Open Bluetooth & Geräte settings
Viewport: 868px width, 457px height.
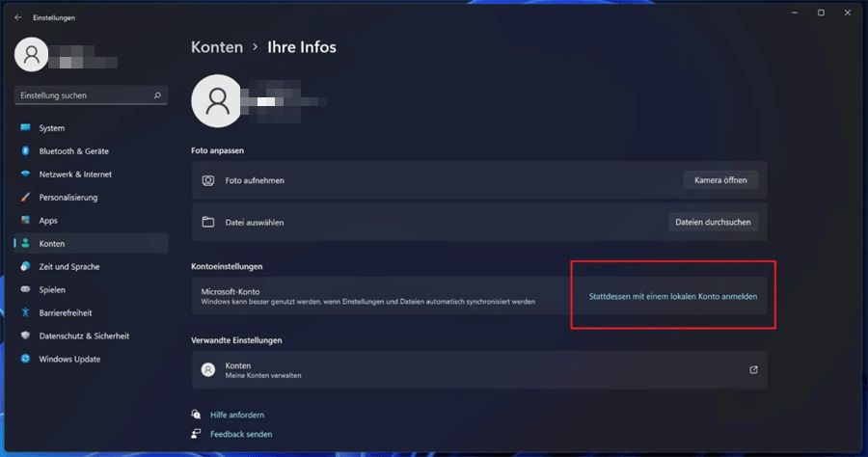point(91,151)
